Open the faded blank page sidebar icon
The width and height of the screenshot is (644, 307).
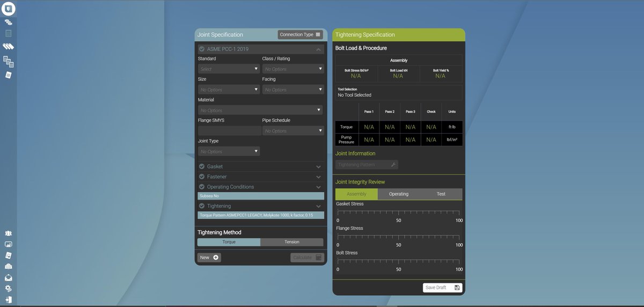[8, 33]
